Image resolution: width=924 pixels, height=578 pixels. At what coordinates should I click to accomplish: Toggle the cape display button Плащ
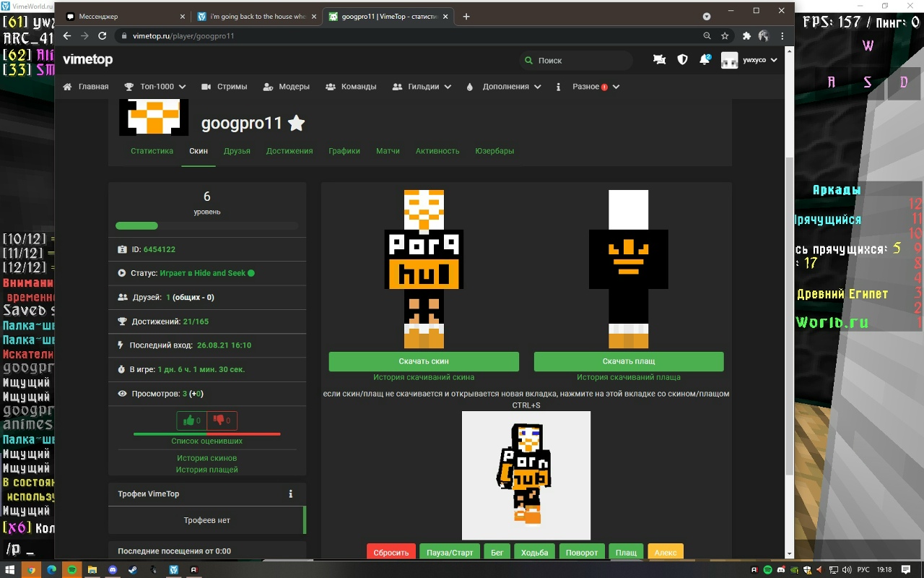(x=626, y=552)
